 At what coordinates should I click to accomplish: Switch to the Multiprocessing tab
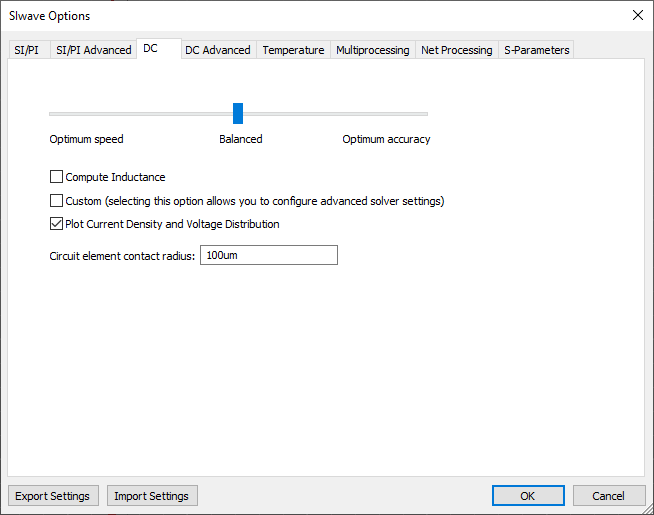click(372, 50)
